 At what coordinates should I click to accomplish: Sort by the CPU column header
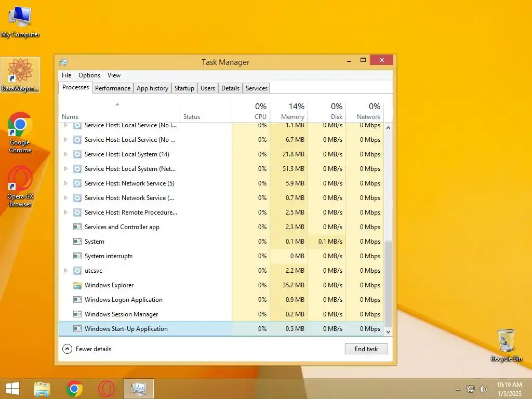[x=251, y=112]
